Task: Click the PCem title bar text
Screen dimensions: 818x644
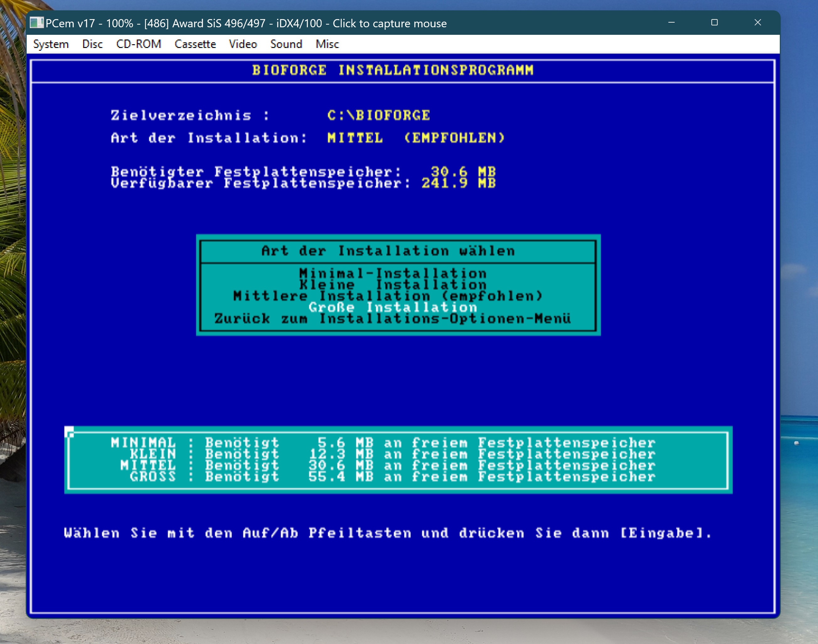Action: (246, 24)
